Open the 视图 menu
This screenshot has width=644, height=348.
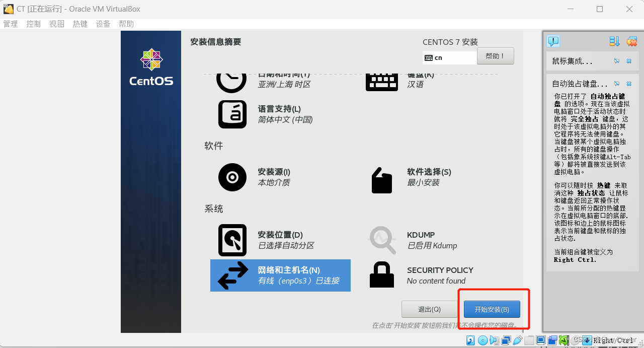tap(57, 24)
